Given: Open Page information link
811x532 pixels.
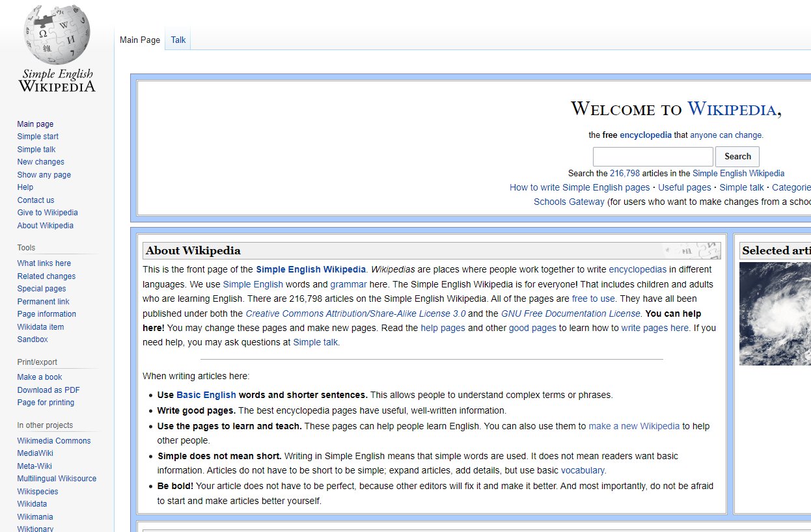Looking at the screenshot, I should click(47, 314).
